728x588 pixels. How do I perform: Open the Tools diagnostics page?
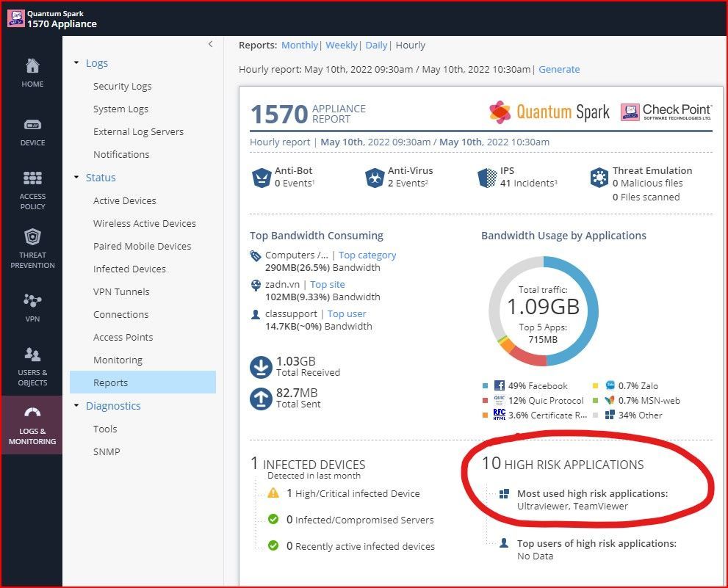click(x=105, y=429)
